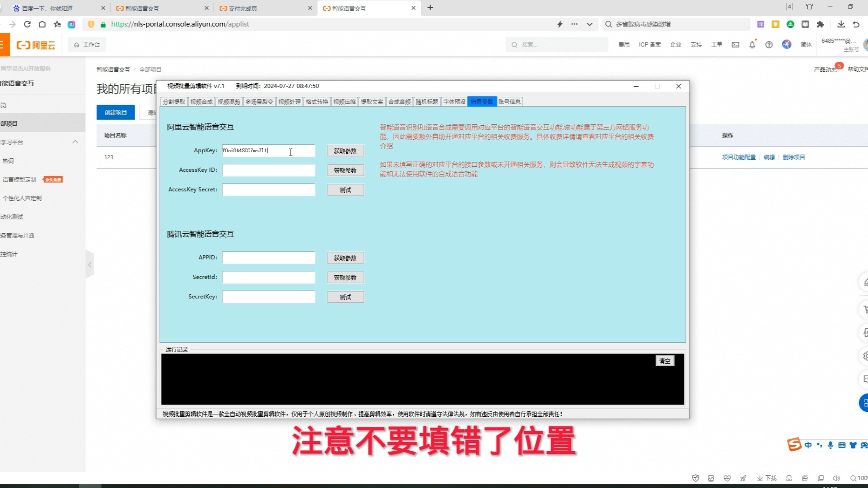Switch to the 多场景裂变 tab
The image size is (868, 488).
point(259,102)
